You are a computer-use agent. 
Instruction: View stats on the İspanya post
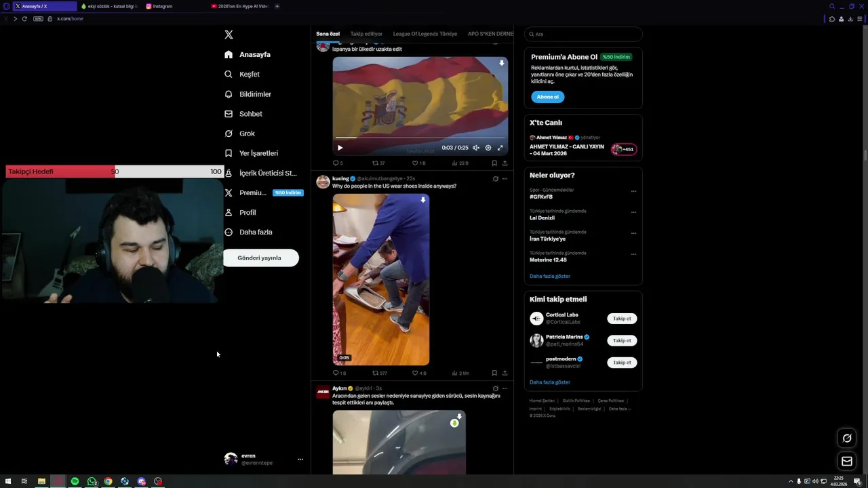460,163
